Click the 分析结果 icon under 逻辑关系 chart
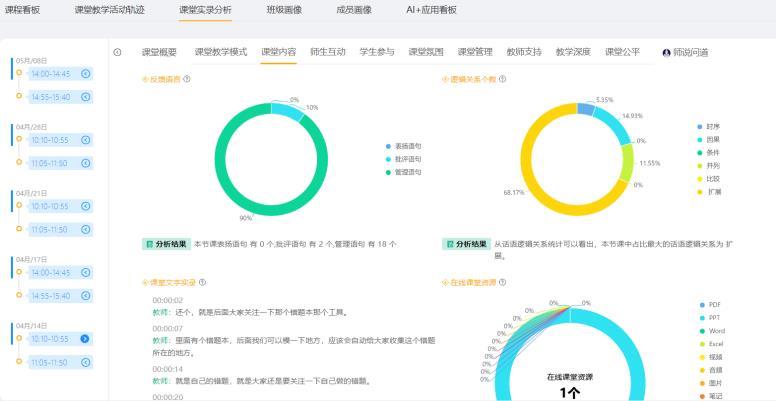Image resolution: width=776 pixels, height=401 pixels. (450, 244)
